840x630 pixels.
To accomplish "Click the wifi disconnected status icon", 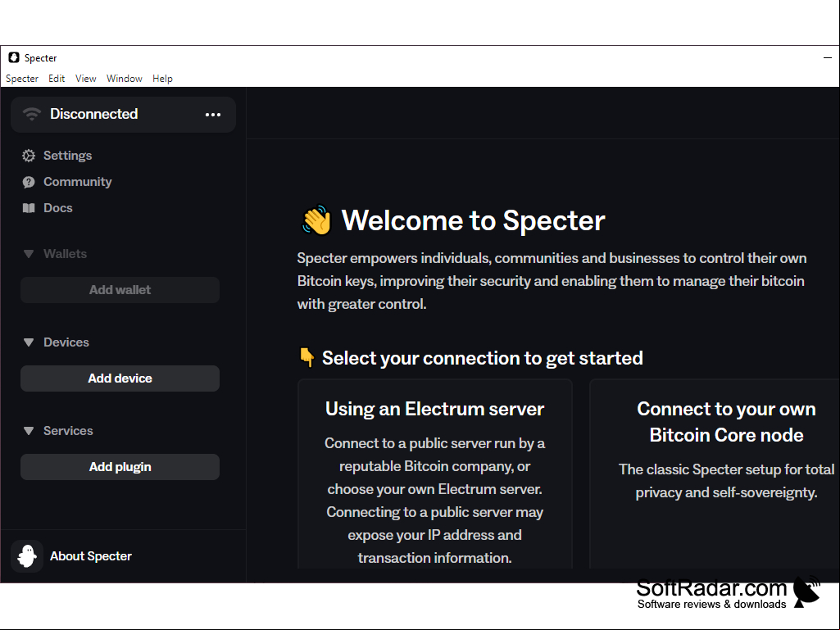I will 32,114.
